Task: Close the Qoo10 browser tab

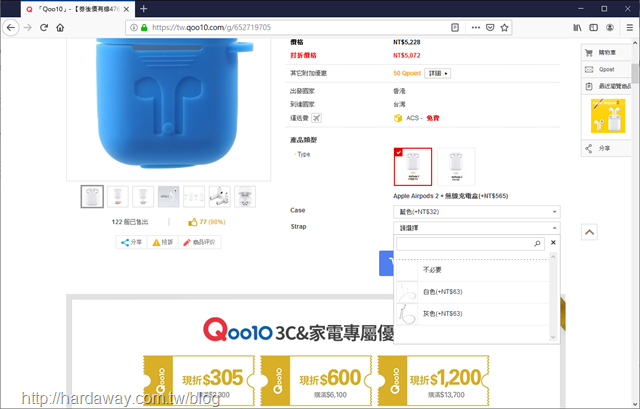Action: (126, 9)
